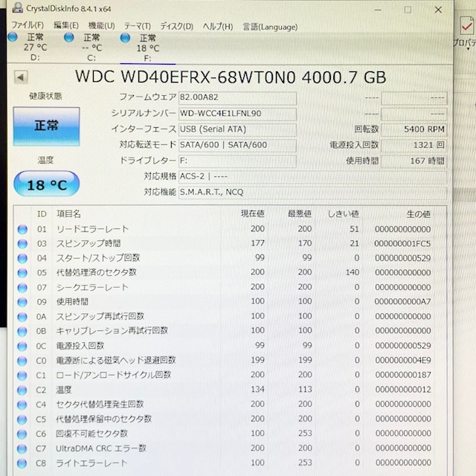The image size is (476, 476).
Task: Click the 最悪値 column header
Action: (300, 213)
